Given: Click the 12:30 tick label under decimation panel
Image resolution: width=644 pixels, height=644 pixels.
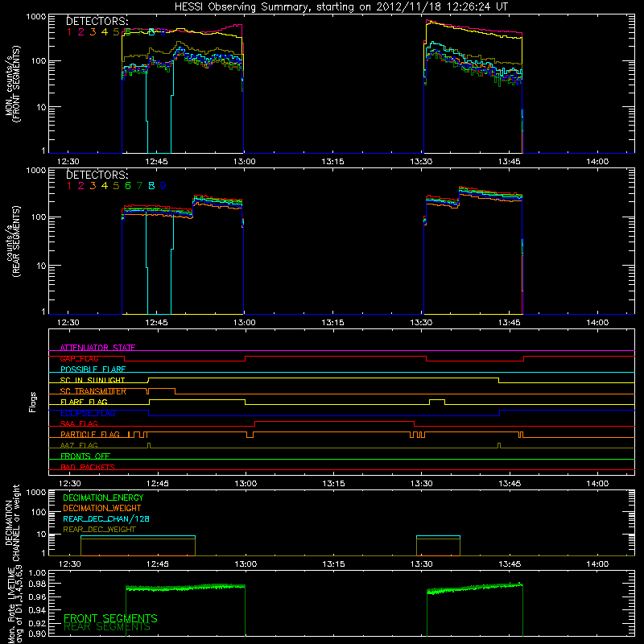Looking at the screenshot, I should pyautogui.click(x=69, y=564).
